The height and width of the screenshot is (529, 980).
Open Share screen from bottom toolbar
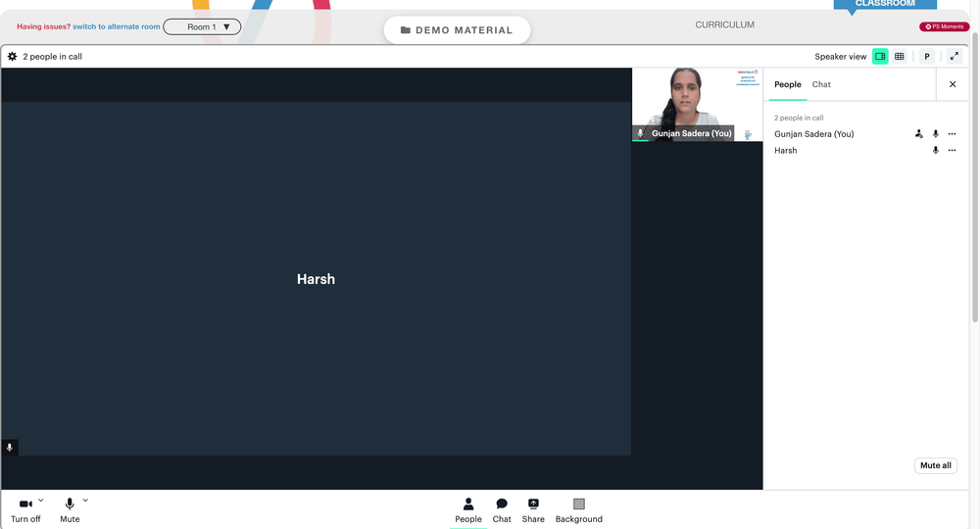coord(533,510)
